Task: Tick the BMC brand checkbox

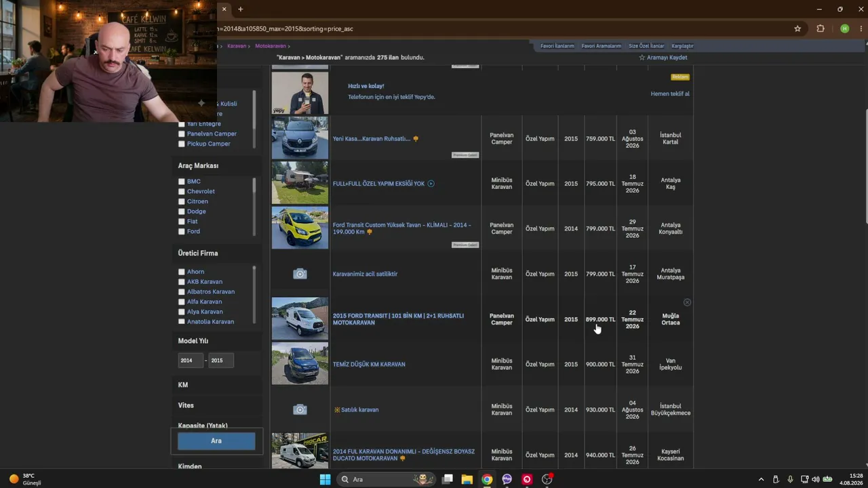Action: point(182,182)
